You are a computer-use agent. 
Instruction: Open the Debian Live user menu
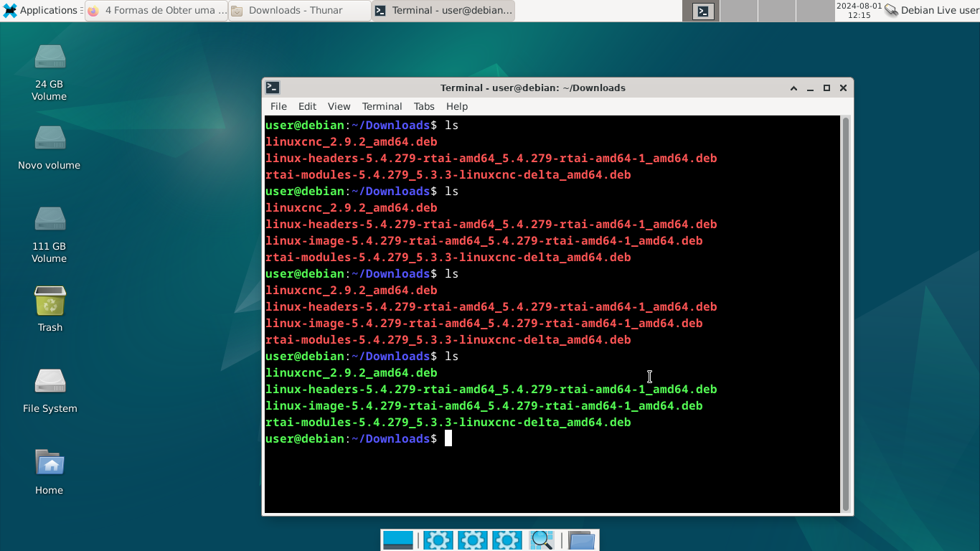[939, 10]
